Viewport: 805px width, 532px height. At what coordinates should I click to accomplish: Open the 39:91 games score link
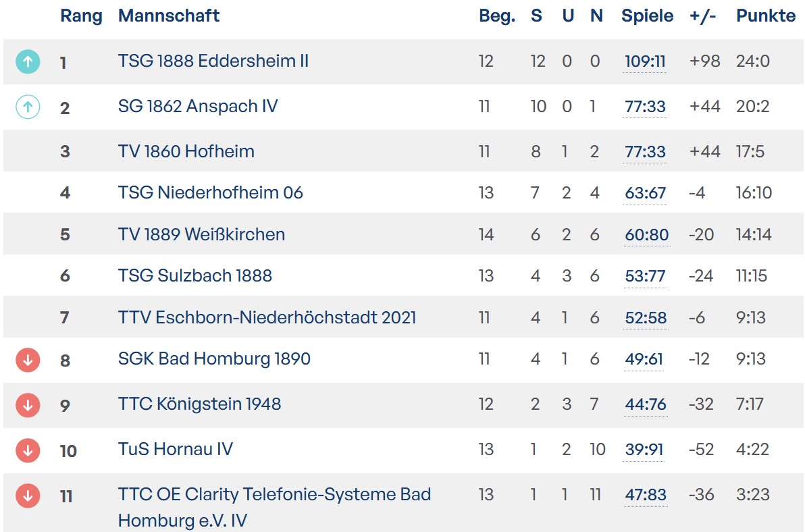pyautogui.click(x=644, y=450)
